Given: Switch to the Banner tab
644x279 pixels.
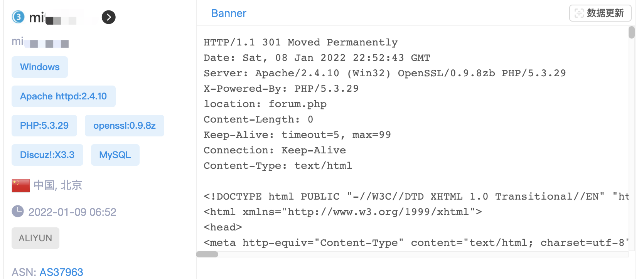Looking at the screenshot, I should (229, 13).
